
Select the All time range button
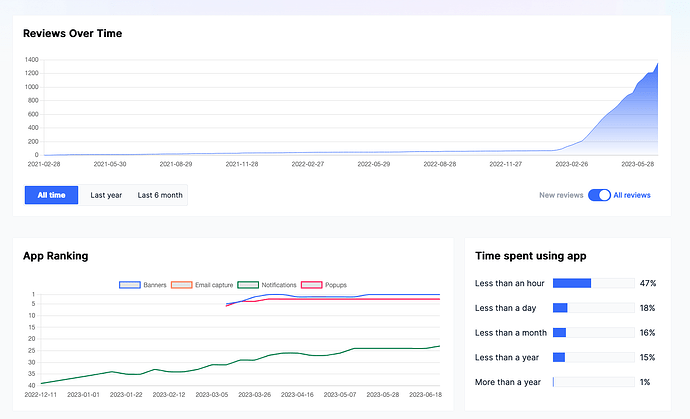pyautogui.click(x=51, y=195)
